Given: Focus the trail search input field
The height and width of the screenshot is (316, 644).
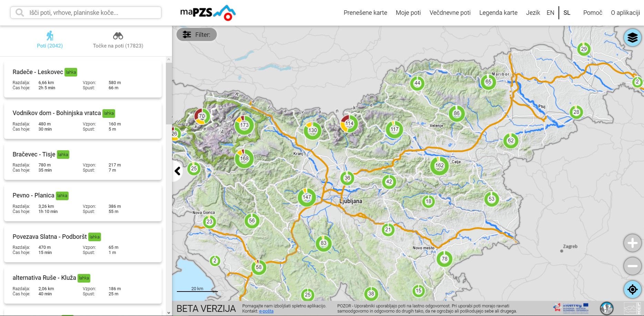Looking at the screenshot, I should pos(91,13).
